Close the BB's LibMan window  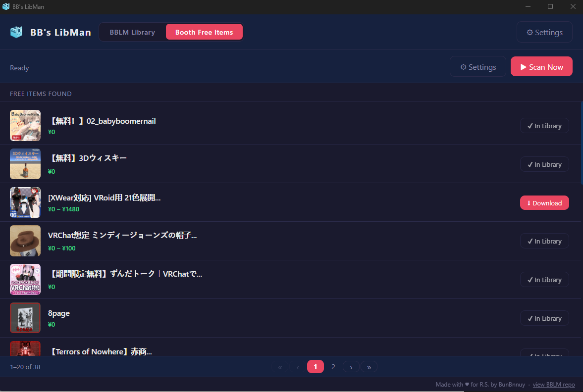[x=573, y=6]
